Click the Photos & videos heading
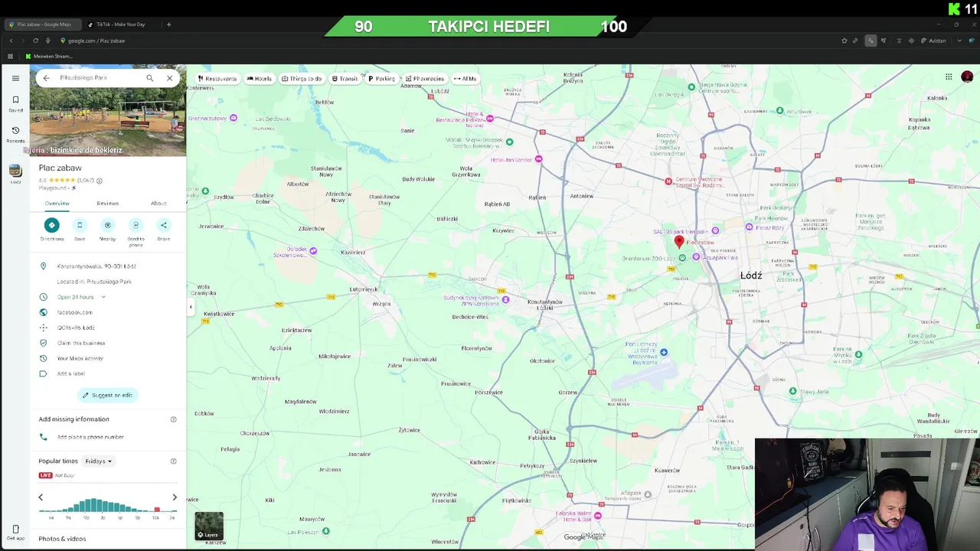The height and width of the screenshot is (551, 980). click(x=62, y=539)
